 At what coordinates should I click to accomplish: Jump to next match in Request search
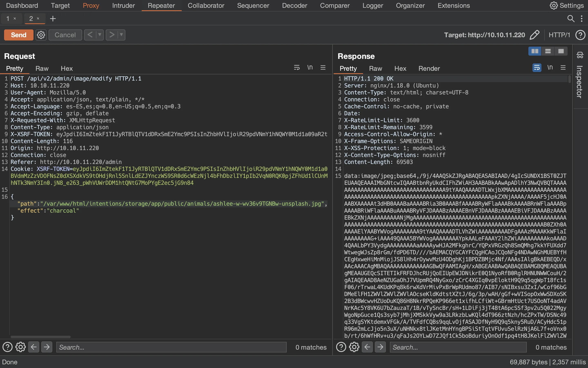pyautogui.click(x=47, y=347)
